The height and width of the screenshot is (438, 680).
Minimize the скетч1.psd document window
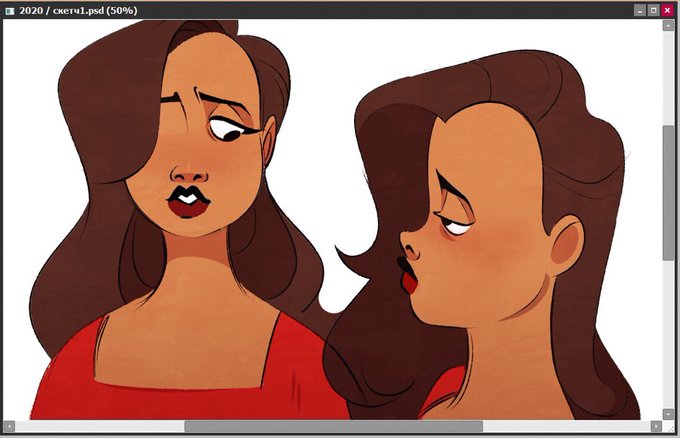(640, 10)
